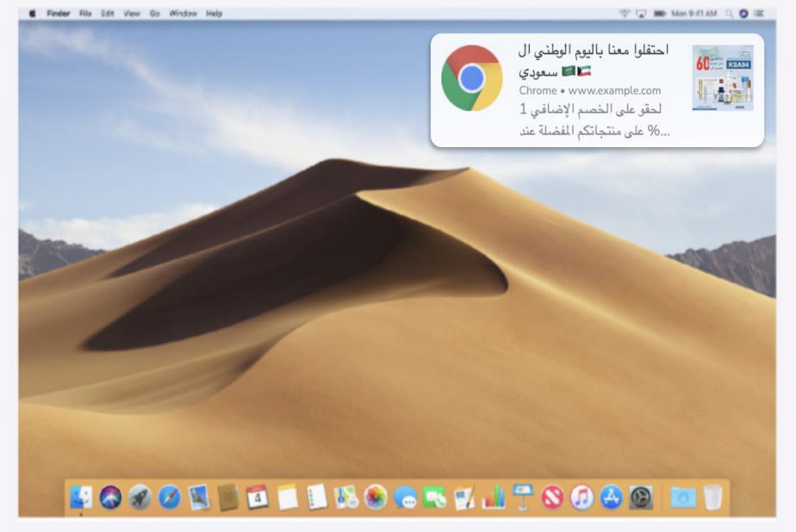The width and height of the screenshot is (796, 532).
Task: Click the notification's promo image thumbnail
Action: coord(723,77)
